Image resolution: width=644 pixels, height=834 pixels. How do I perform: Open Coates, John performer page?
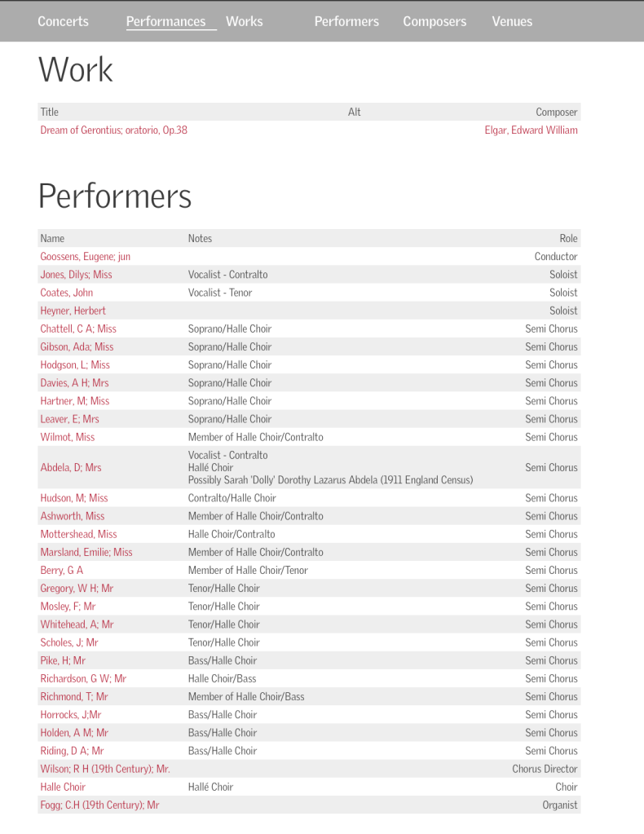point(66,292)
